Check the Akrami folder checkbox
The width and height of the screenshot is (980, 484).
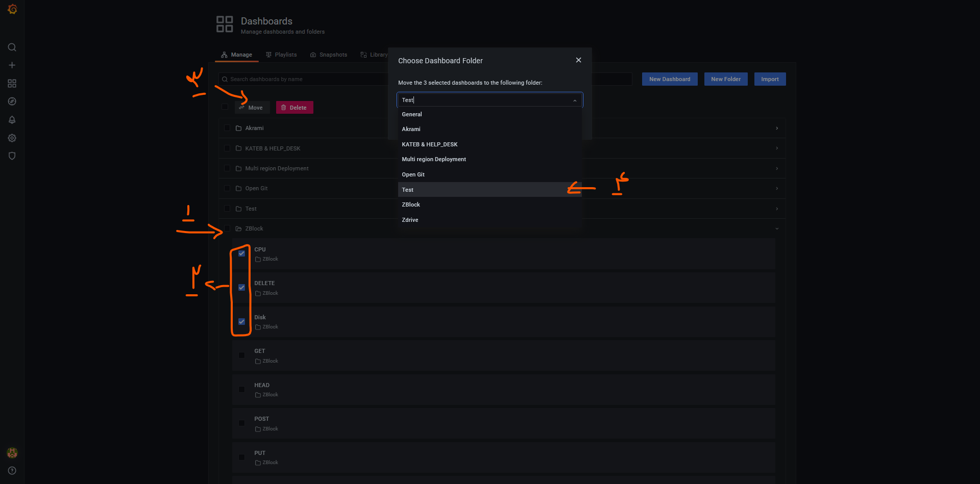click(x=227, y=128)
